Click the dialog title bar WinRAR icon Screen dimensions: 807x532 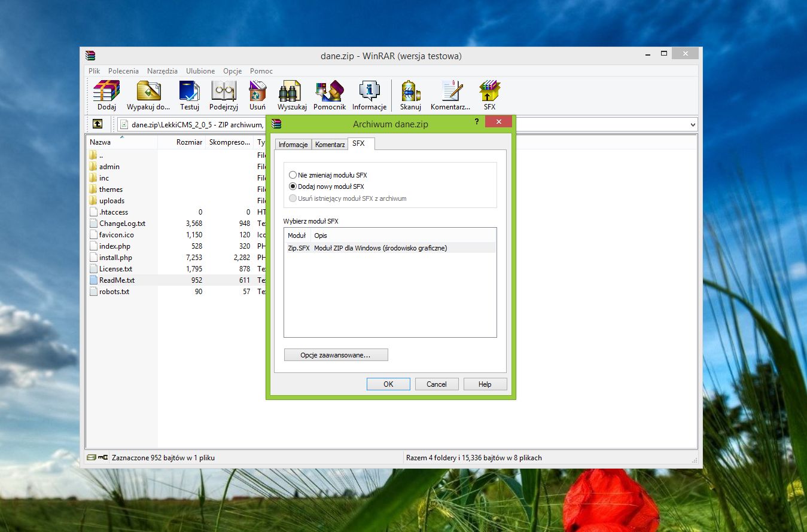pos(276,124)
